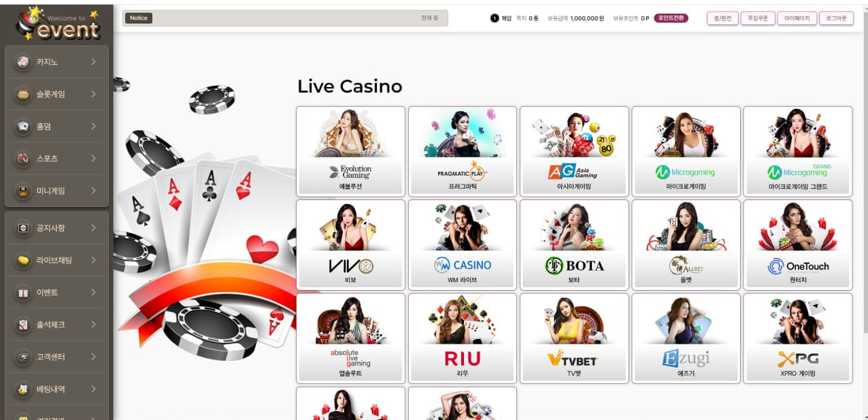The image size is (868, 420).
Task: Open the Pragmatic Play live casino tile
Action: (463, 151)
